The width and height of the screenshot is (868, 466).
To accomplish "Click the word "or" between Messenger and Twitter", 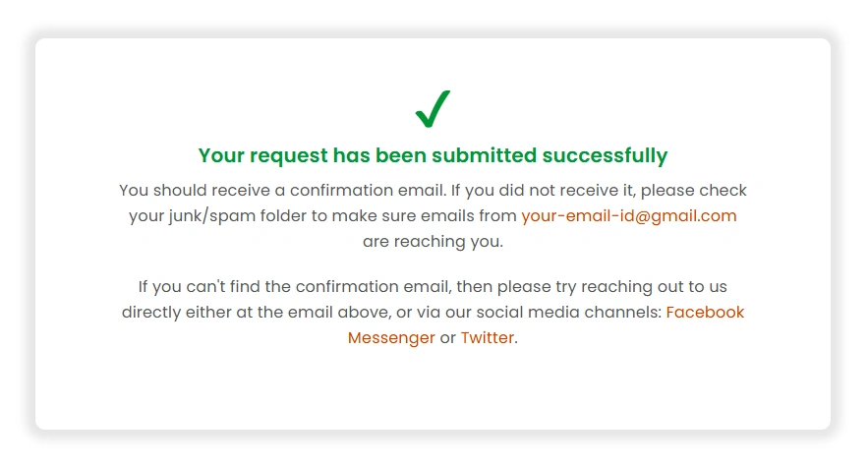I will [447, 338].
